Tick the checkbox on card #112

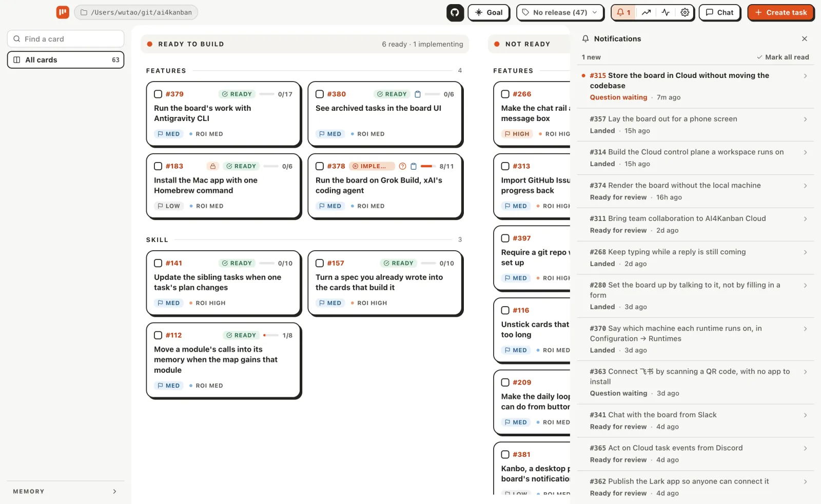(x=158, y=335)
